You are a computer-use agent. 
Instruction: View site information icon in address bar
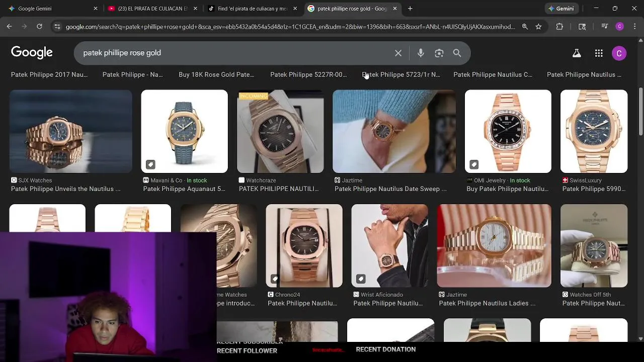[57, 27]
